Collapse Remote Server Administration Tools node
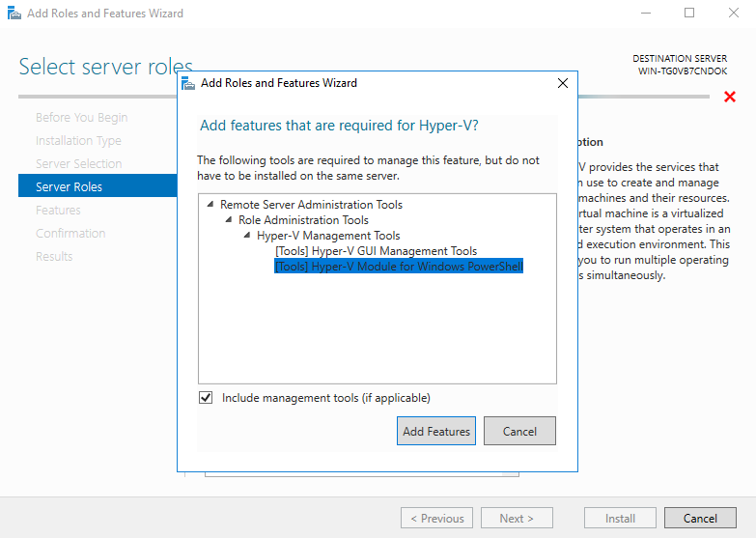Viewport: 756px width, 538px height. 211,205
